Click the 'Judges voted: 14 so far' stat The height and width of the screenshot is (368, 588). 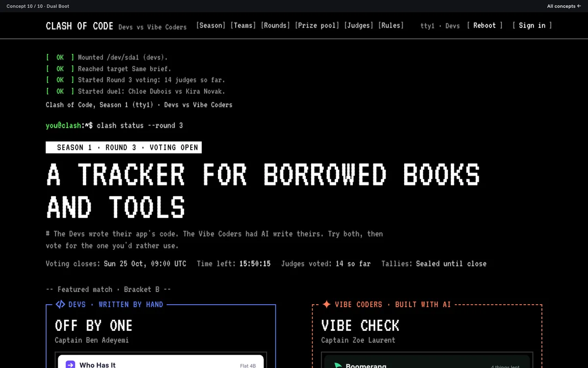pos(326,263)
